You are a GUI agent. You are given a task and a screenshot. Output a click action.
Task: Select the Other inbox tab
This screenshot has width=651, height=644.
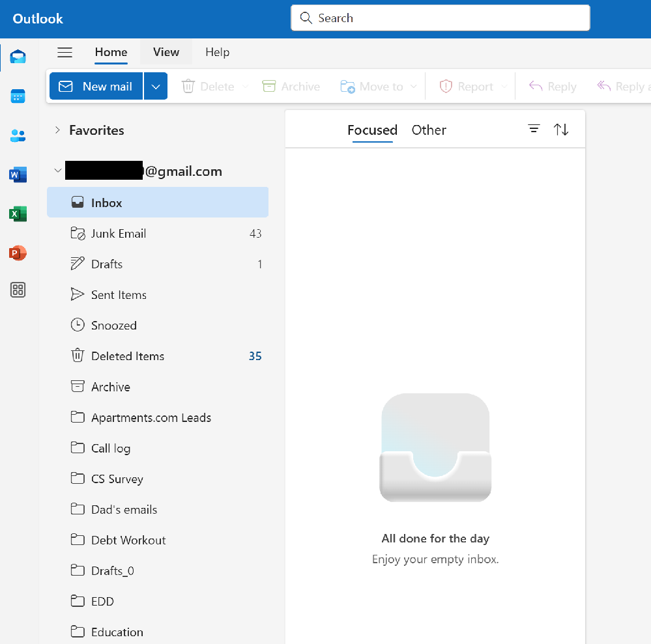click(429, 130)
